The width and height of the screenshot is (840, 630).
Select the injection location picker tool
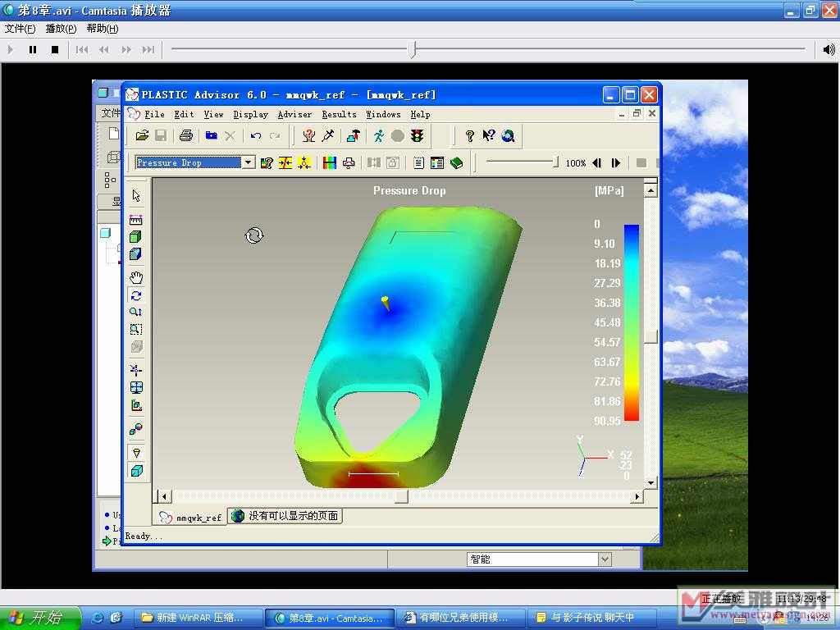point(328,136)
